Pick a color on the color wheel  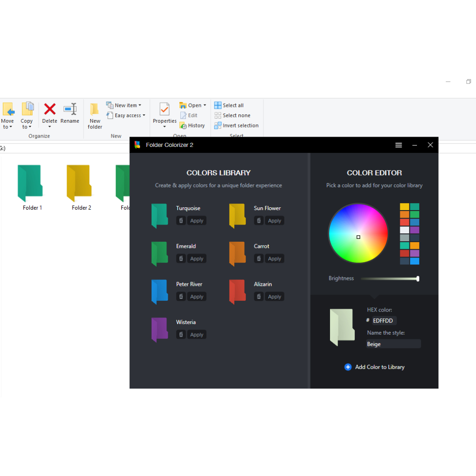click(358, 233)
